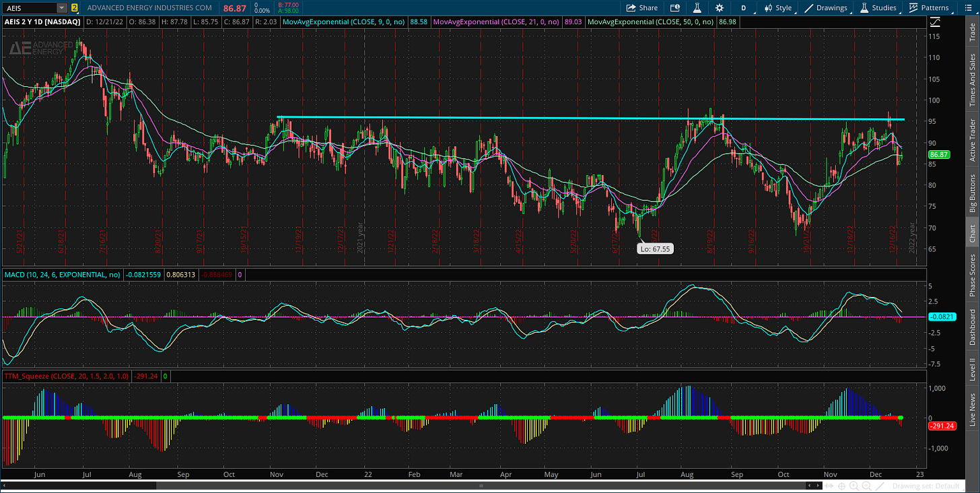
Task: Click the alert/news book icon in toolbar
Action: click(675, 8)
